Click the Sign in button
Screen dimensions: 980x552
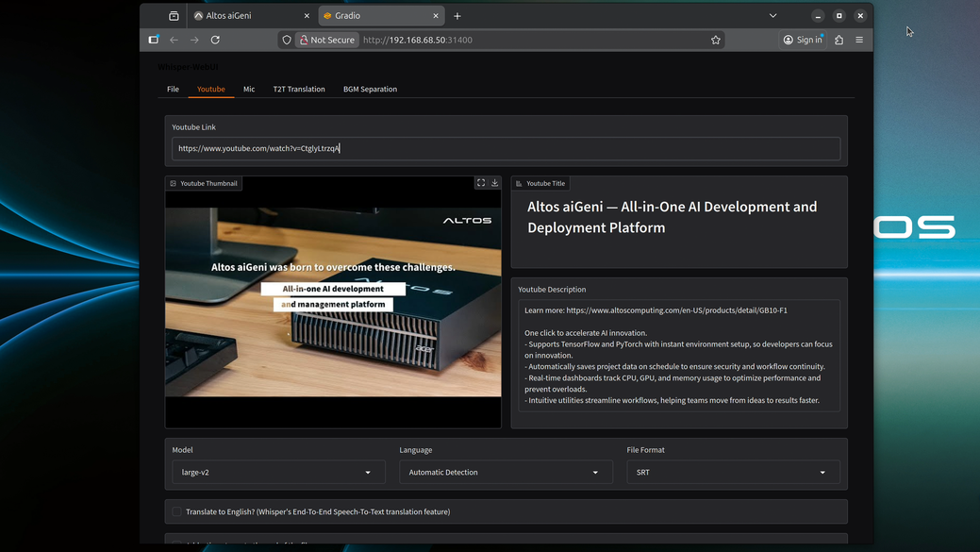click(803, 40)
